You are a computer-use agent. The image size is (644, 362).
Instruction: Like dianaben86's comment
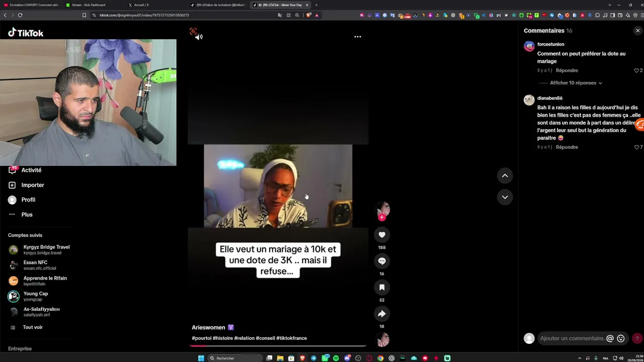tap(636, 147)
